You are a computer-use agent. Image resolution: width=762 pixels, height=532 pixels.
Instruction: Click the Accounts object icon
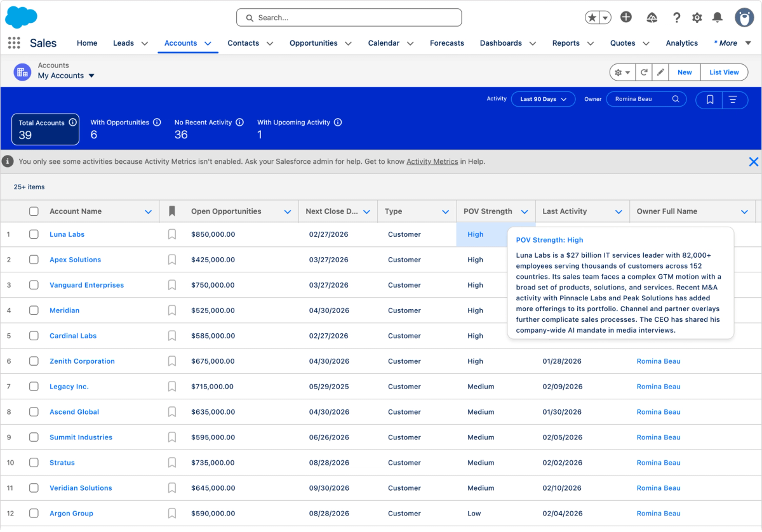point(22,72)
